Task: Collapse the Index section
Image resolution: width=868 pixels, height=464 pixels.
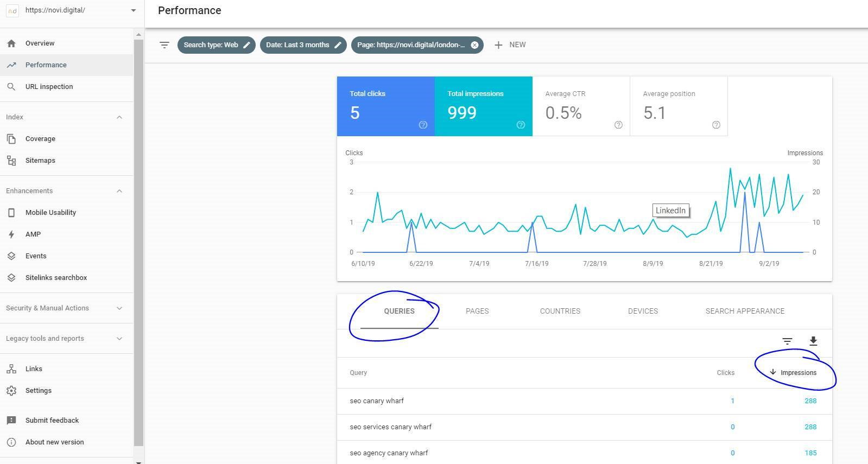Action: point(119,117)
